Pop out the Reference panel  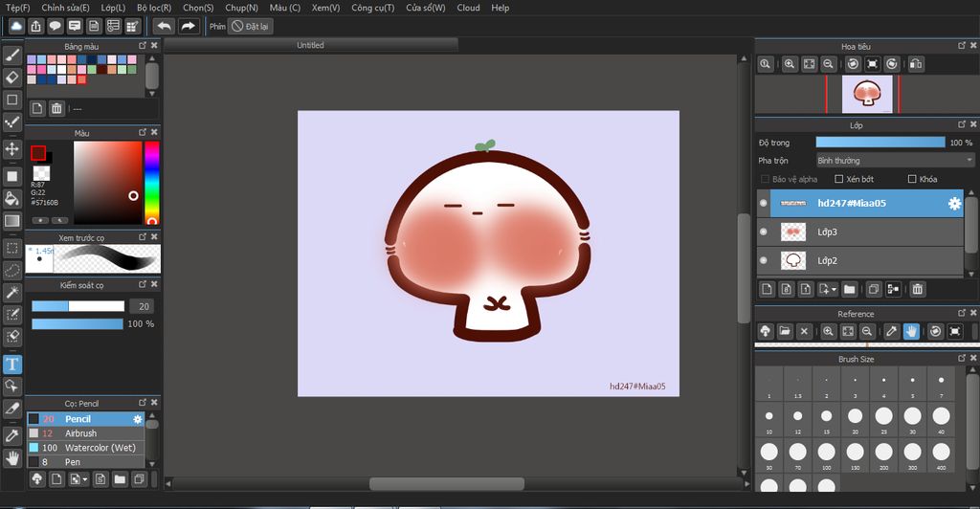click(x=962, y=313)
